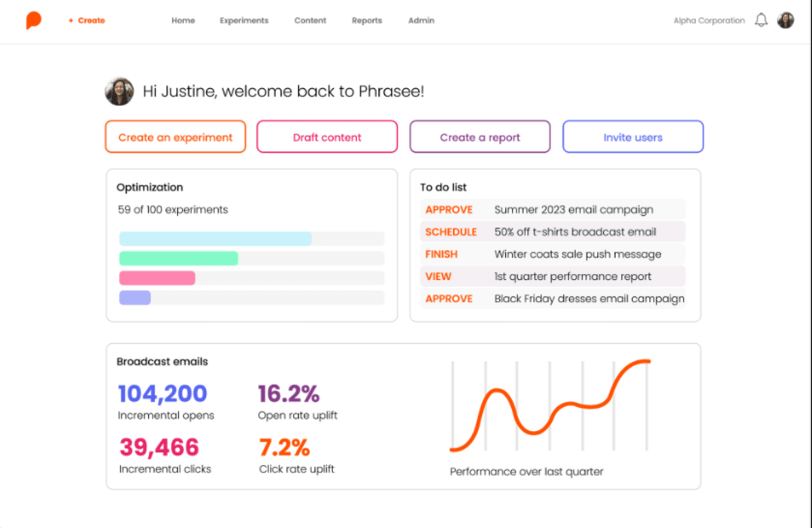This screenshot has width=812, height=528.
Task: Select Home in the navigation bar
Action: [x=183, y=20]
